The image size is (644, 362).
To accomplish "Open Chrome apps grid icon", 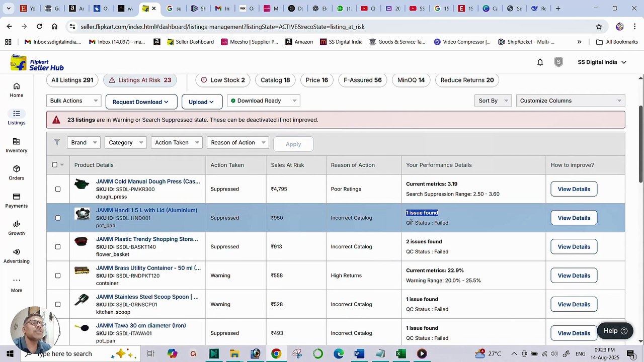I will (x=8, y=42).
